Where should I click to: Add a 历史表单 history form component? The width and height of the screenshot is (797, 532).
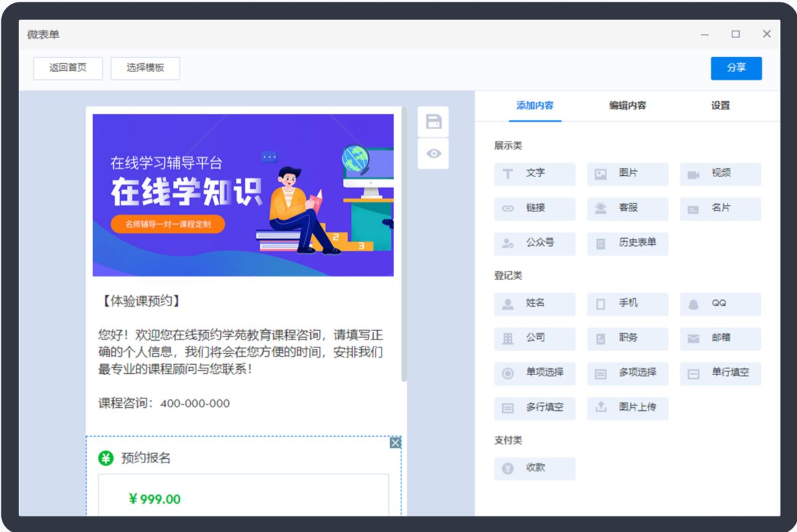point(627,244)
